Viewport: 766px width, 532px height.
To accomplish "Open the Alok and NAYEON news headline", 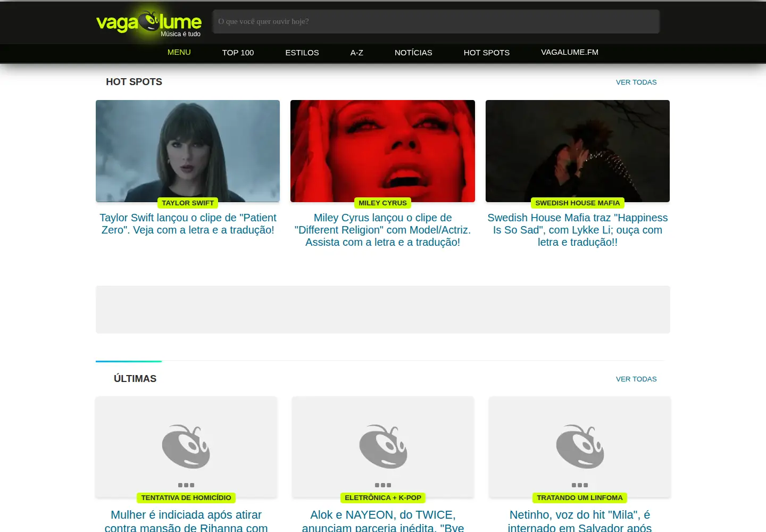I will pos(383,521).
